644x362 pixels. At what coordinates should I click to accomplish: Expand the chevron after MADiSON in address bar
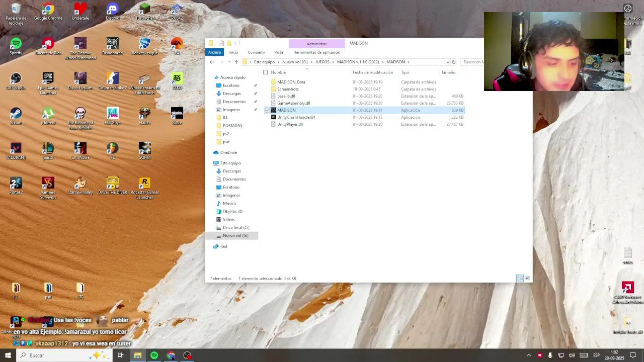[x=409, y=62]
